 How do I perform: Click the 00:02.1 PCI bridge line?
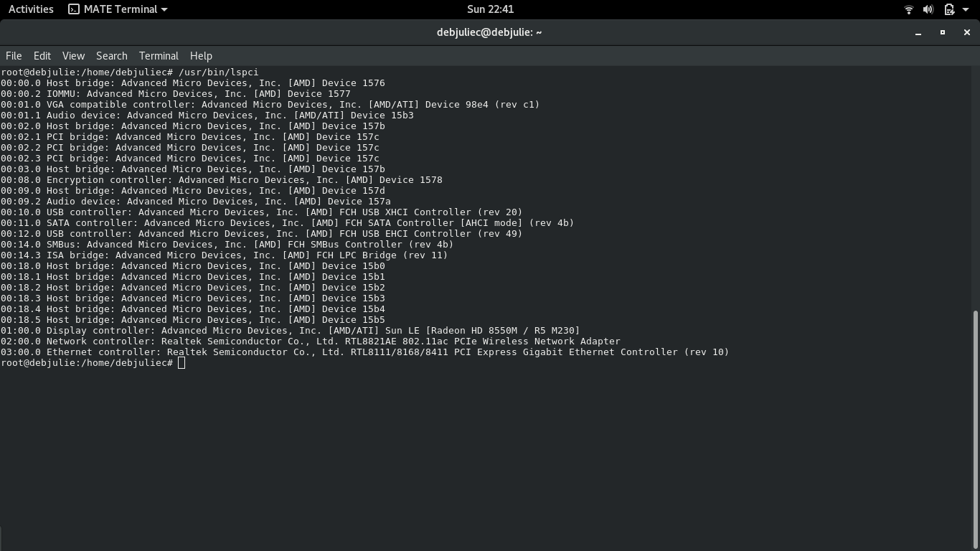pos(190,137)
